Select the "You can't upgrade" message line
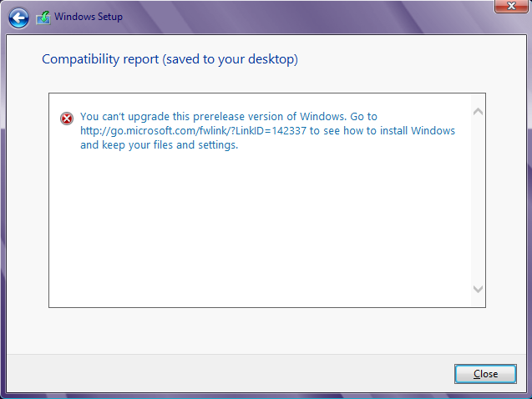Image resolution: width=532 pixels, height=399 pixels. click(x=209, y=117)
